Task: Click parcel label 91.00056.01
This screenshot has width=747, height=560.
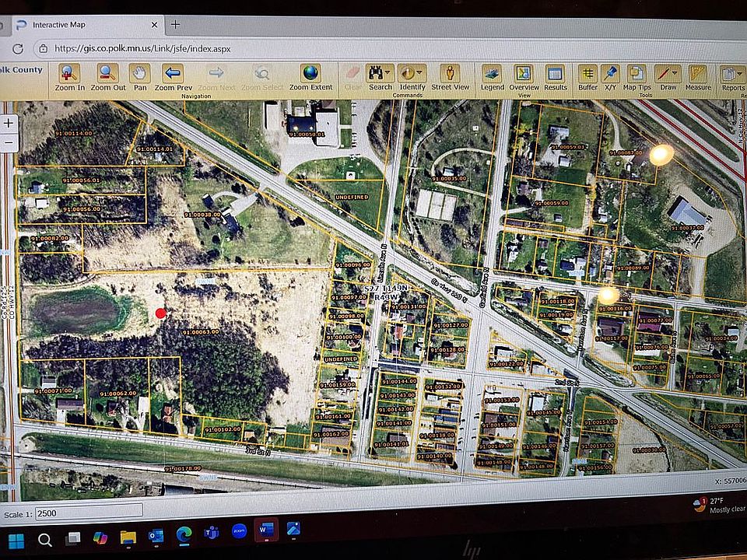Action: click(81, 180)
